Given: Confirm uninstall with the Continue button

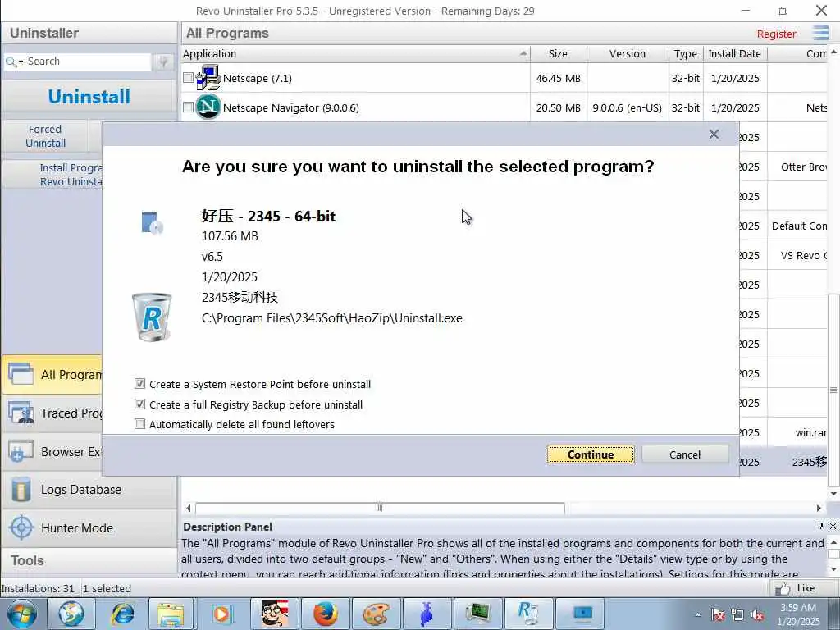Looking at the screenshot, I should (591, 454).
